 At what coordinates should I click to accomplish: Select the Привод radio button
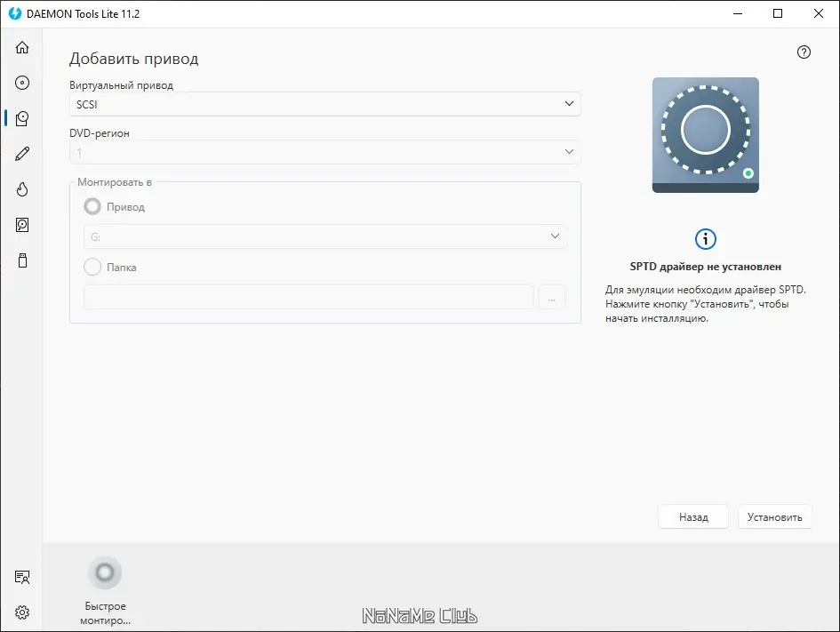92,206
